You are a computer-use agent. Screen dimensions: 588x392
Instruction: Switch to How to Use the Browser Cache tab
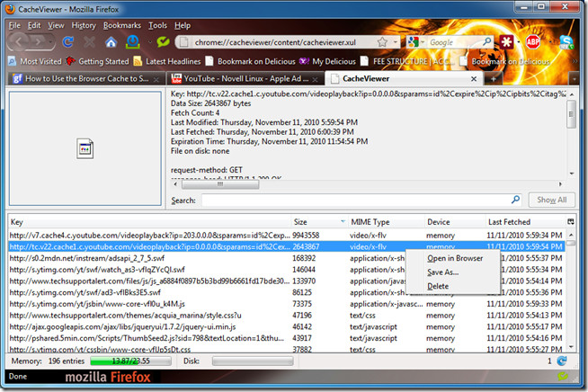click(x=86, y=79)
